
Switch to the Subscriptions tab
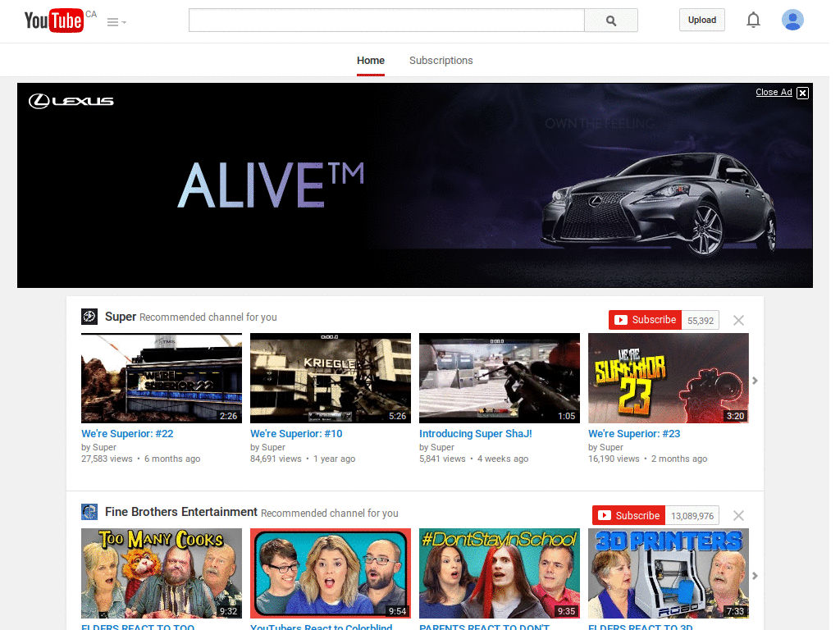coord(441,61)
